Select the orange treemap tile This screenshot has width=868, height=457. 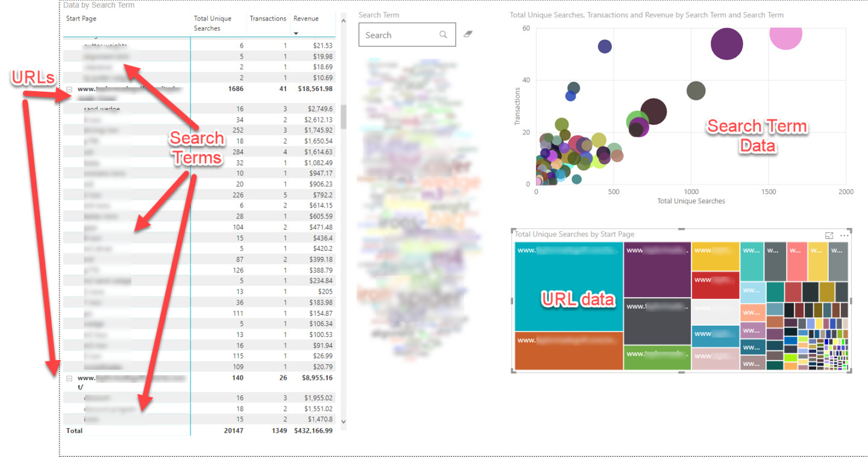pos(568,351)
